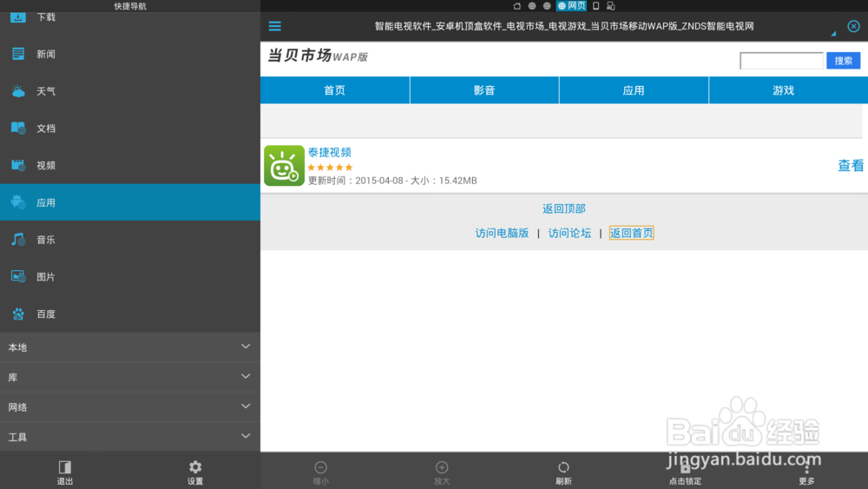The height and width of the screenshot is (489, 868).
Task: Click the first globe tab icon
Action: (x=532, y=6)
